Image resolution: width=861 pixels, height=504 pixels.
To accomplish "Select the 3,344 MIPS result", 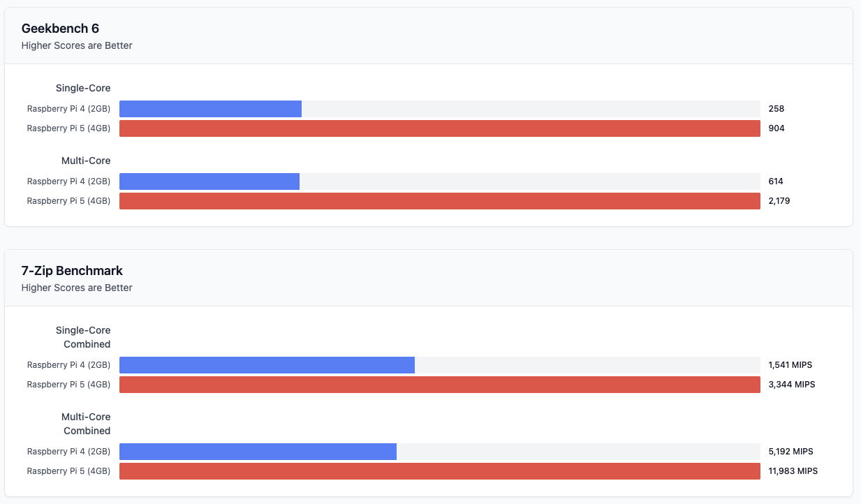I will pyautogui.click(x=792, y=385).
